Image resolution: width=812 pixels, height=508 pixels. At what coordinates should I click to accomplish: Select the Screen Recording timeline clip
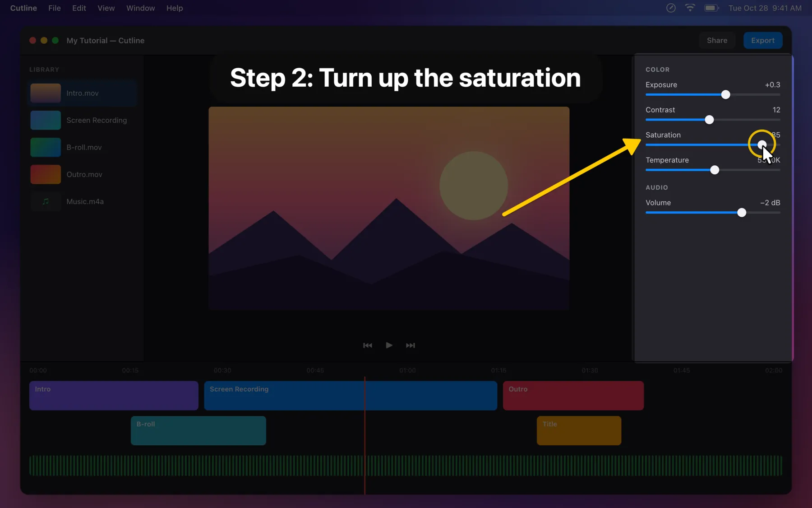(351, 396)
